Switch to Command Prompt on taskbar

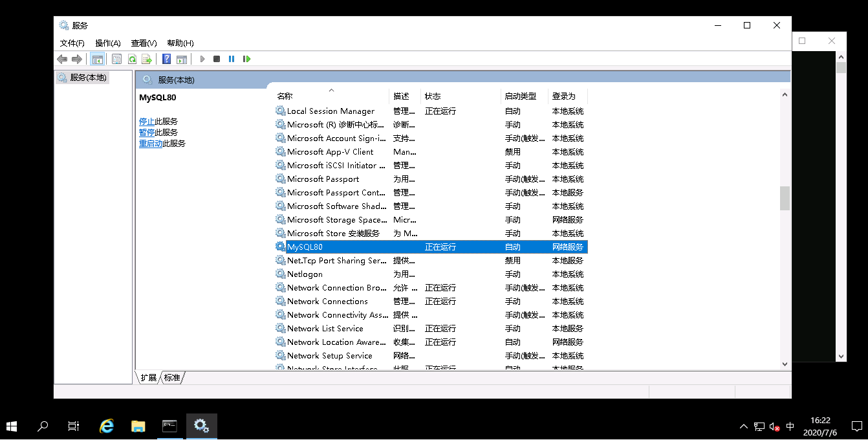(169, 426)
